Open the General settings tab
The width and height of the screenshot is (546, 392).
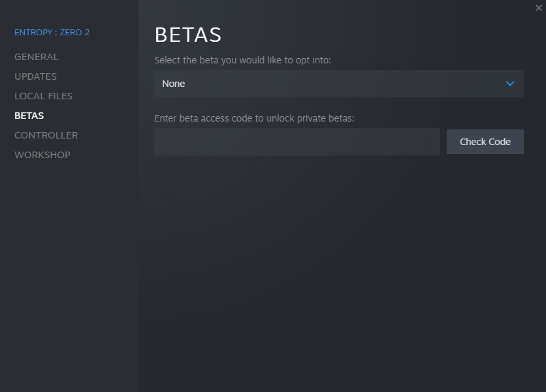pos(37,57)
